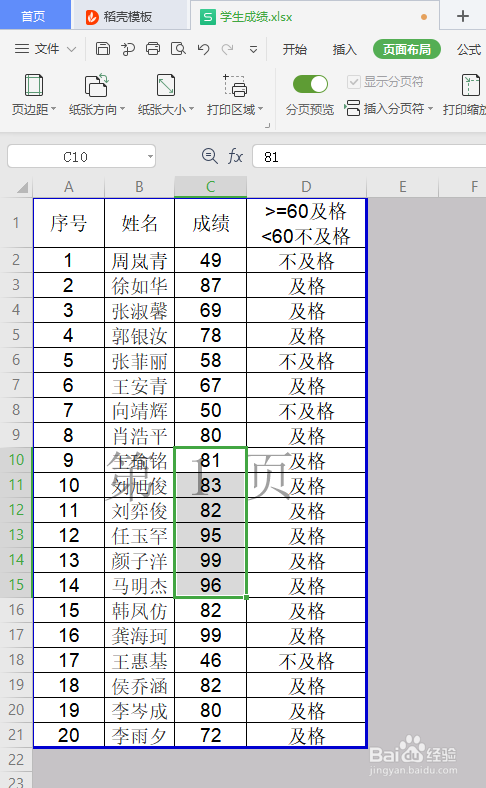Image resolution: width=486 pixels, height=788 pixels.
Task: Expand the quick access toolbar customization arrow
Action: tap(253, 49)
